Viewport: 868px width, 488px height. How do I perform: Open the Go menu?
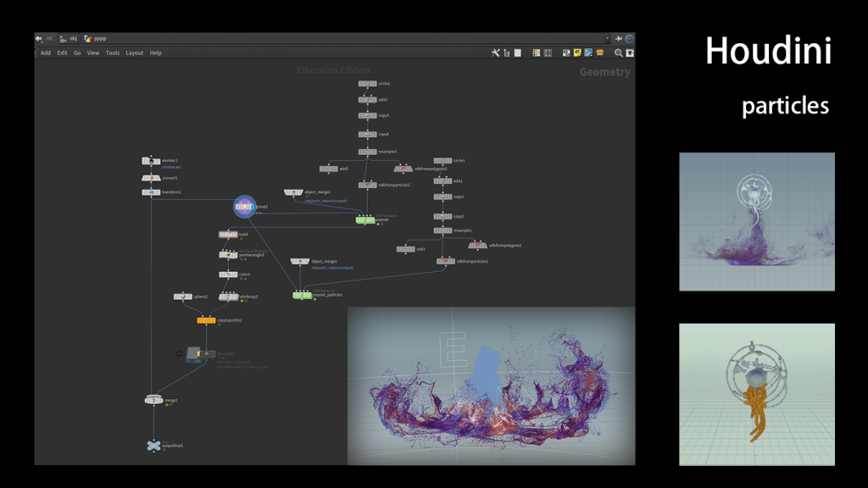pyautogui.click(x=77, y=53)
